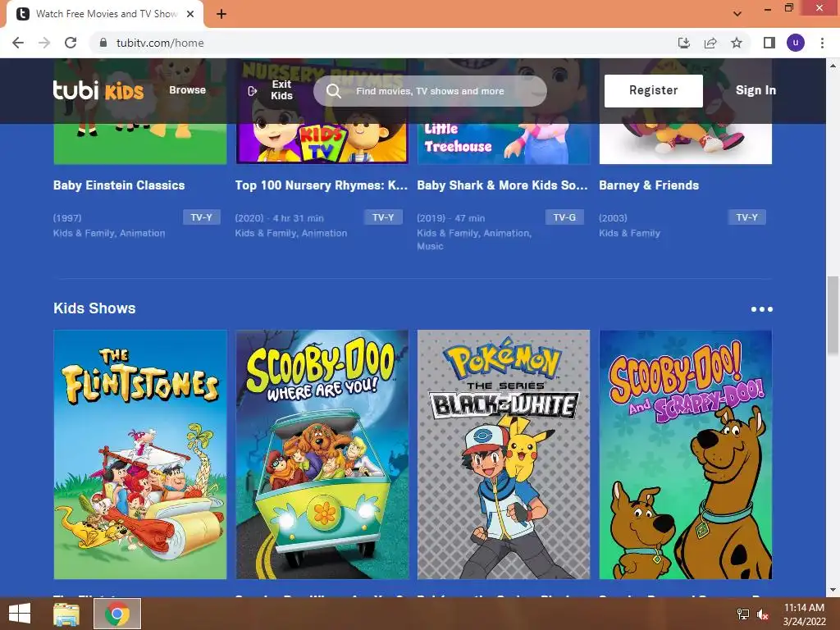Open Pokémon Black & White poster

504,454
